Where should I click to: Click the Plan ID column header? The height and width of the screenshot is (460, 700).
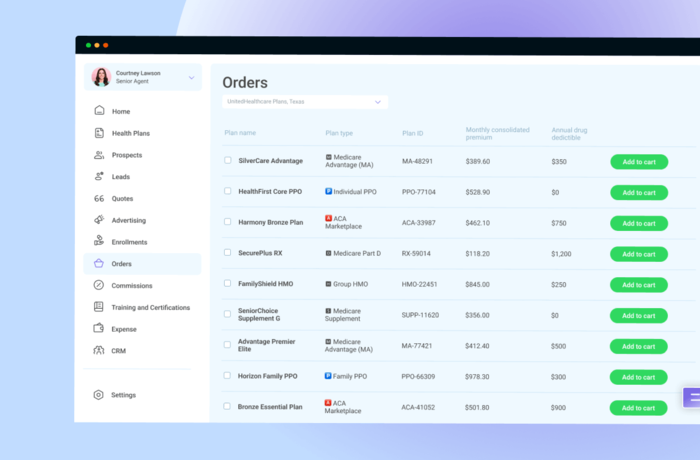coord(412,133)
